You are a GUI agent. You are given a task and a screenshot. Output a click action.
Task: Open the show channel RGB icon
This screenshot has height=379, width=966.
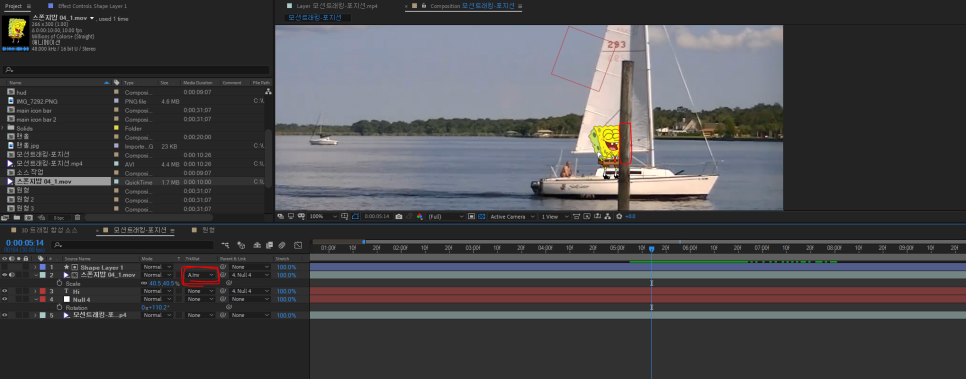420,216
